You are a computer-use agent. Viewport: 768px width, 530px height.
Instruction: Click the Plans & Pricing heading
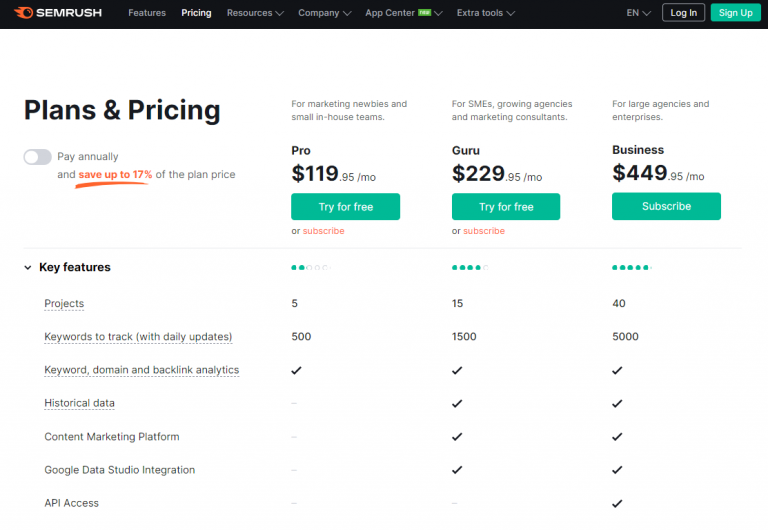pyautogui.click(x=122, y=110)
